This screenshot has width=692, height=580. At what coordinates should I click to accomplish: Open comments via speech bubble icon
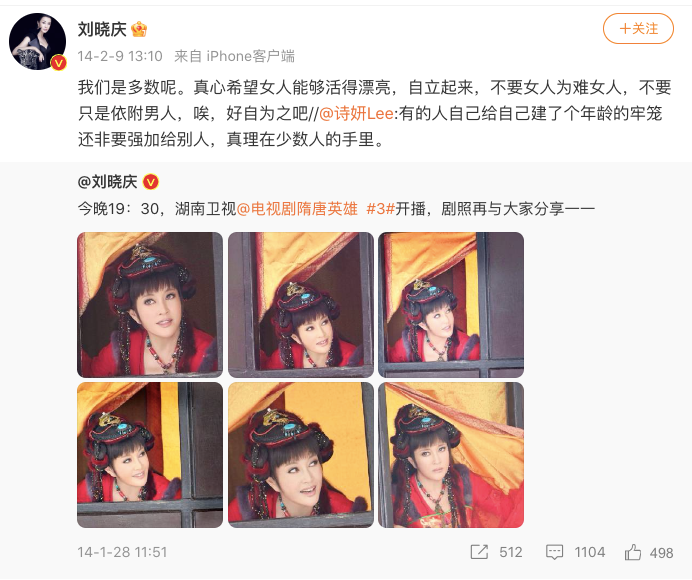point(554,552)
